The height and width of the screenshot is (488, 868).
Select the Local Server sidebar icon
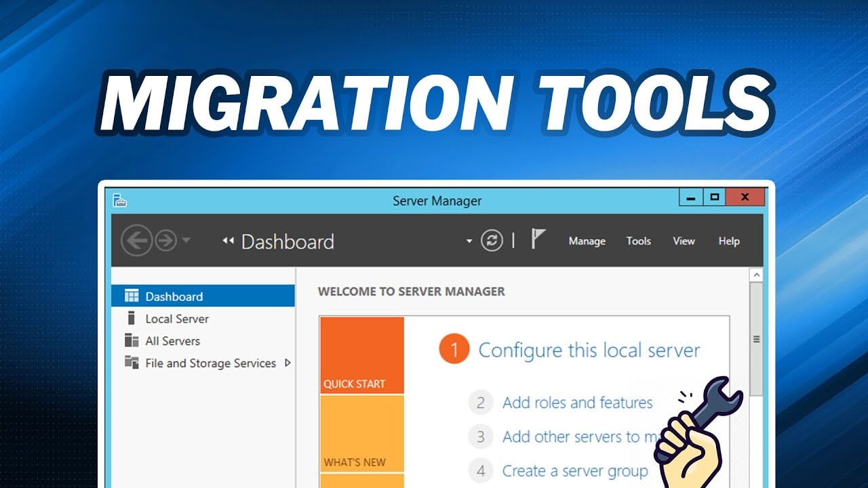point(132,319)
